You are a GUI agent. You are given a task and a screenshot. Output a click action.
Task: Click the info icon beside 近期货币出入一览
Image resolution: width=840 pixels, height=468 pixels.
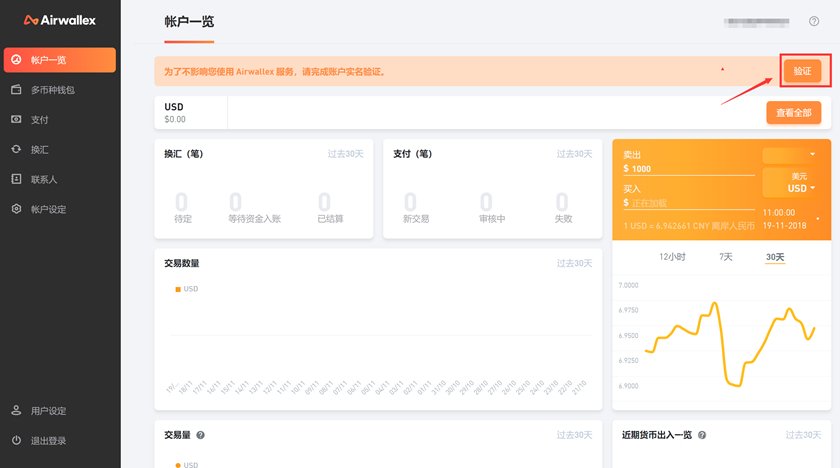point(702,435)
